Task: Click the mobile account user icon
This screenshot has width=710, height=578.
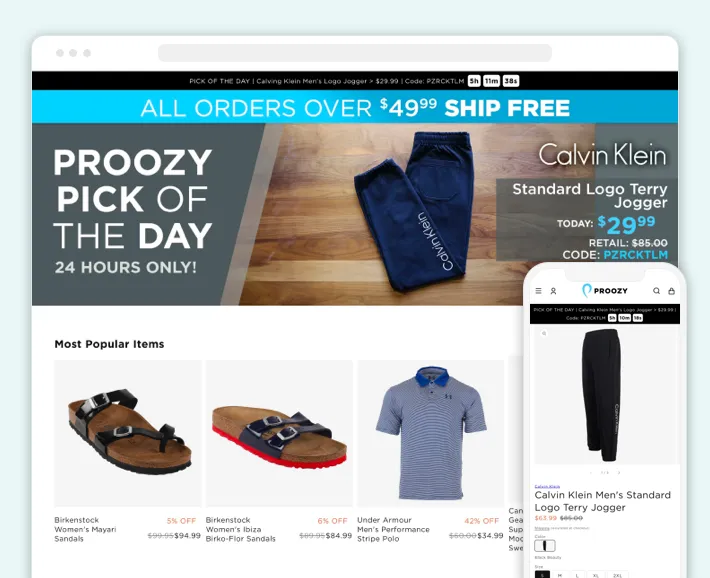Action: coord(553,291)
